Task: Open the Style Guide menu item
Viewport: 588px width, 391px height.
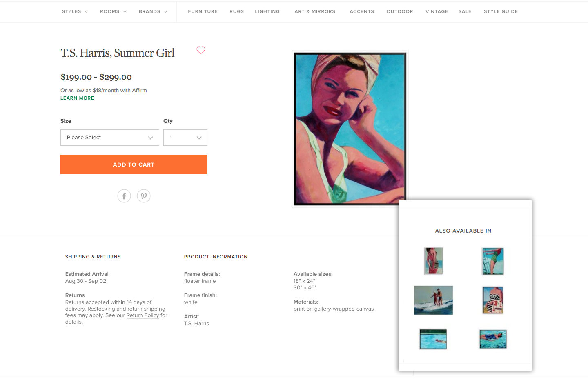Action: [501, 11]
